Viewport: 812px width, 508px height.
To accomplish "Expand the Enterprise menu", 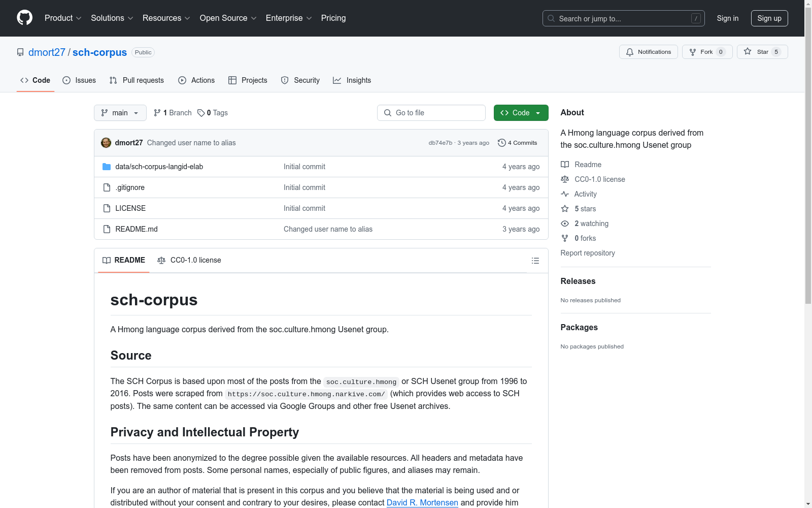I will tap(289, 18).
